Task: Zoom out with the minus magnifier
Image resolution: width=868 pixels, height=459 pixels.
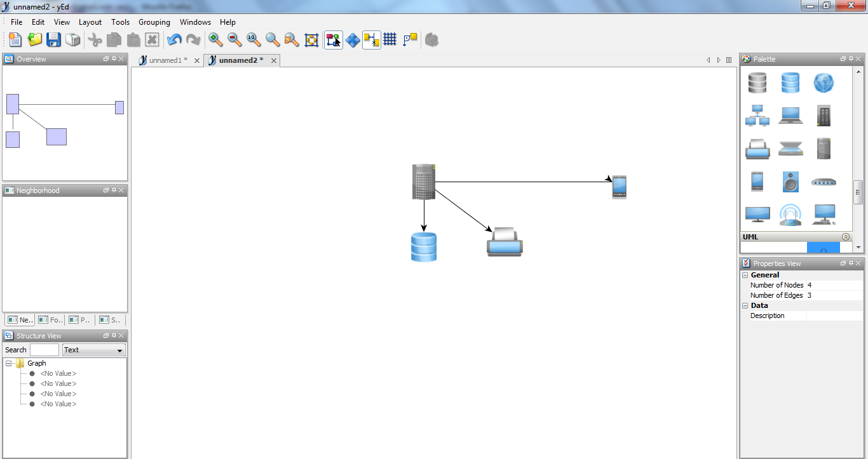Action: (x=235, y=40)
